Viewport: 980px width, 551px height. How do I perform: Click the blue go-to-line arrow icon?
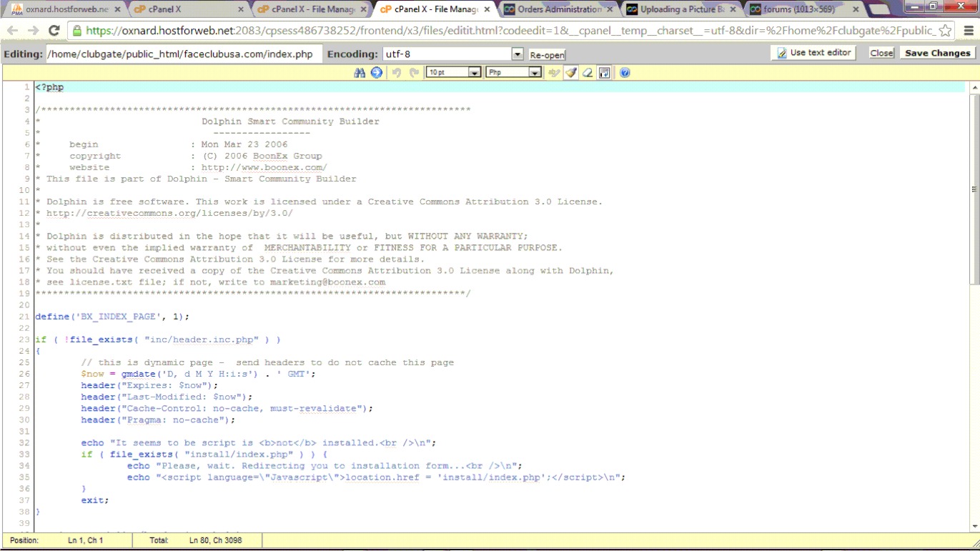pyautogui.click(x=376, y=73)
